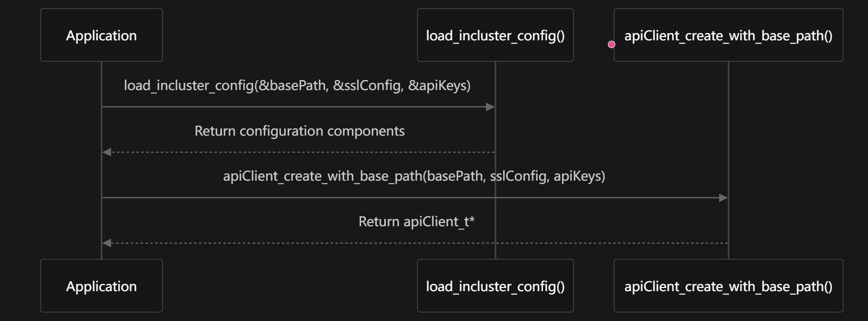This screenshot has width=868, height=321.
Task: Click the "Return apiClient_t*" message text
Action: [x=416, y=222]
